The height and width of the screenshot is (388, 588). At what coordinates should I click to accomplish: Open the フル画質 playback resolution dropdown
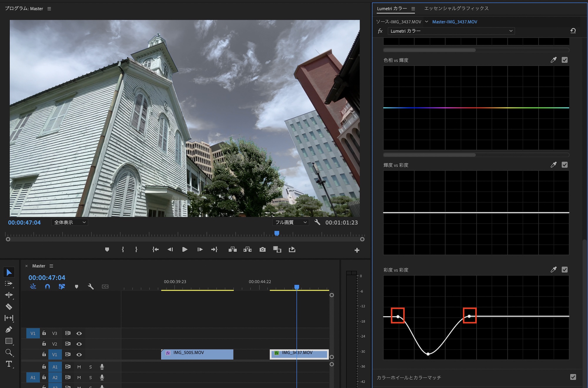pos(290,222)
